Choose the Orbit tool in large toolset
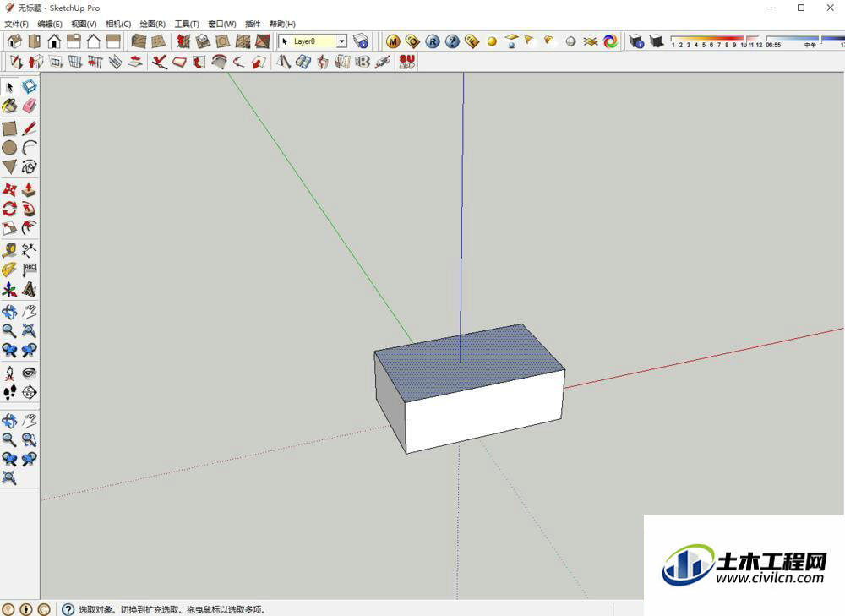Viewport: 845px width, 616px height. [9, 312]
